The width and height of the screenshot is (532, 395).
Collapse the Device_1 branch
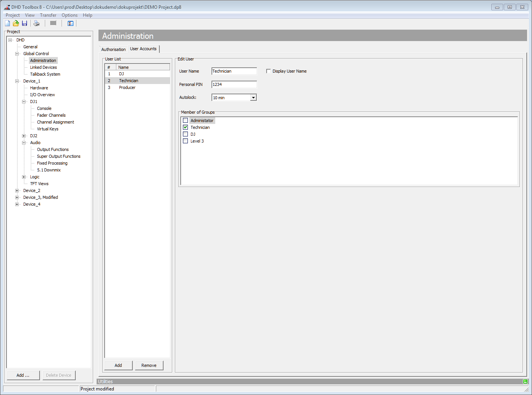(x=17, y=81)
